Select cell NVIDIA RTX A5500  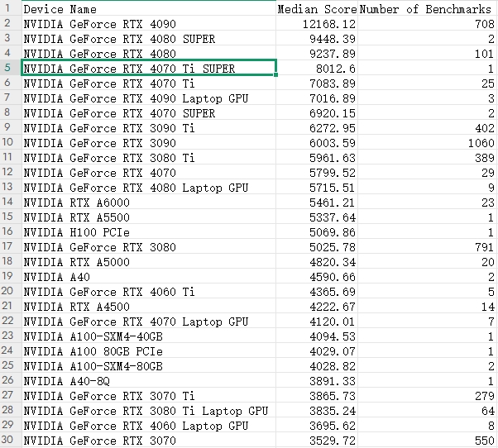149,217
